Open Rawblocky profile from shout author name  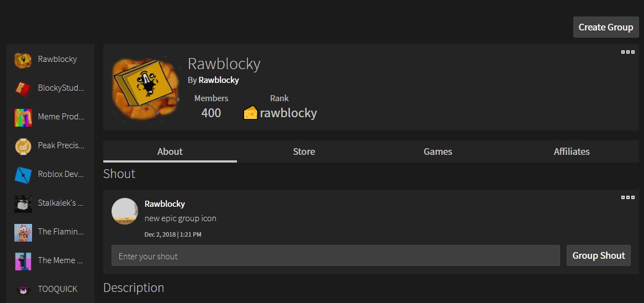click(x=165, y=204)
